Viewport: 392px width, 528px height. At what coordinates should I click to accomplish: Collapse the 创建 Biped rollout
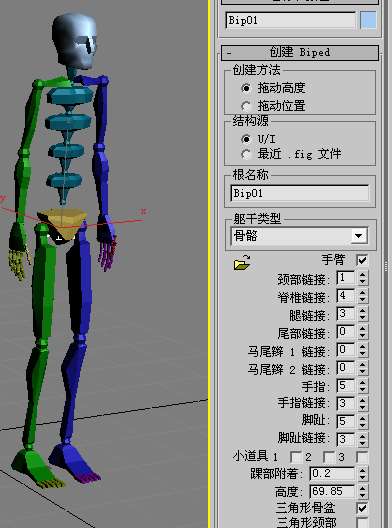coord(300,53)
